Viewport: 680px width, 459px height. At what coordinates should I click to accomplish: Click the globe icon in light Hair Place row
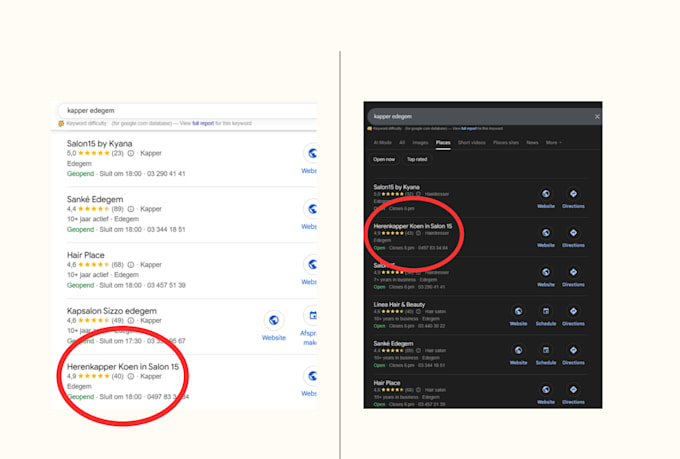coord(310,265)
